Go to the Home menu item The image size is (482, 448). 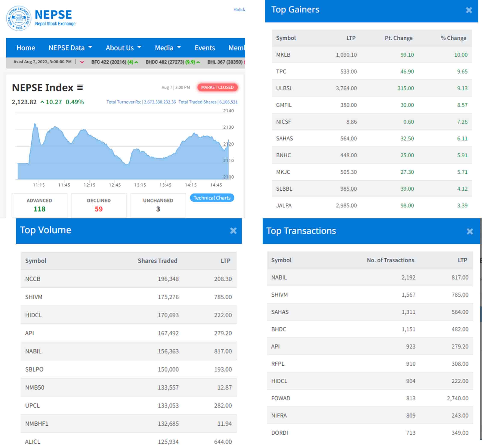pos(26,48)
